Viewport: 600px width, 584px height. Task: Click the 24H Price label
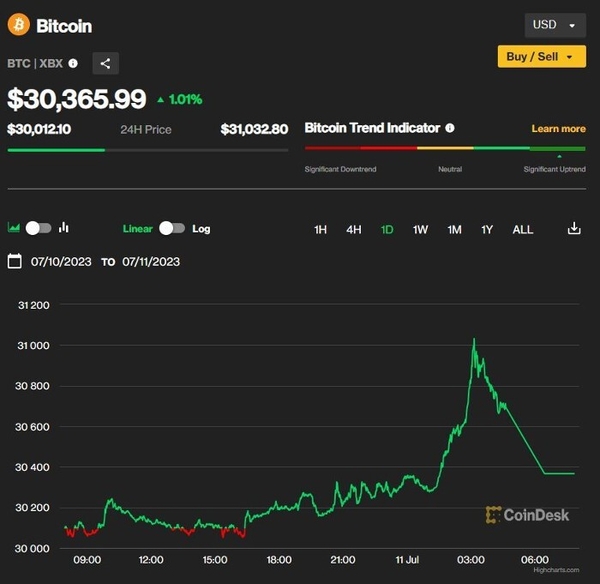146,130
